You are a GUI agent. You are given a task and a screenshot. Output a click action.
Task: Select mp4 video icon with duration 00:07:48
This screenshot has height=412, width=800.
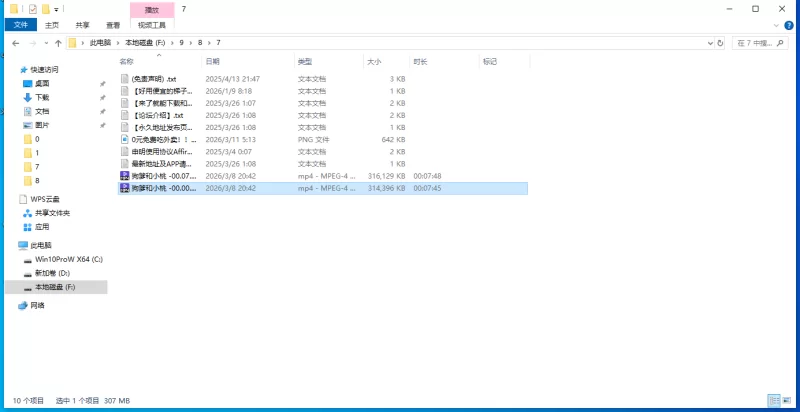(124, 176)
